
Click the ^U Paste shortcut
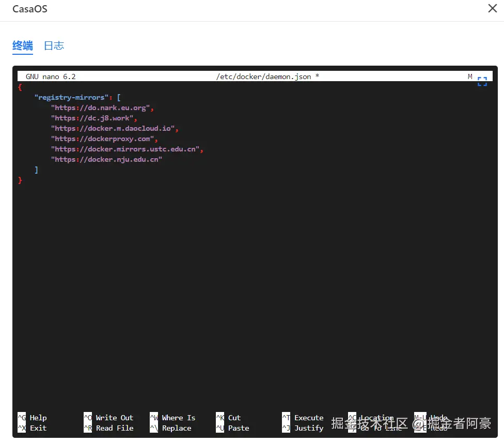point(232,428)
